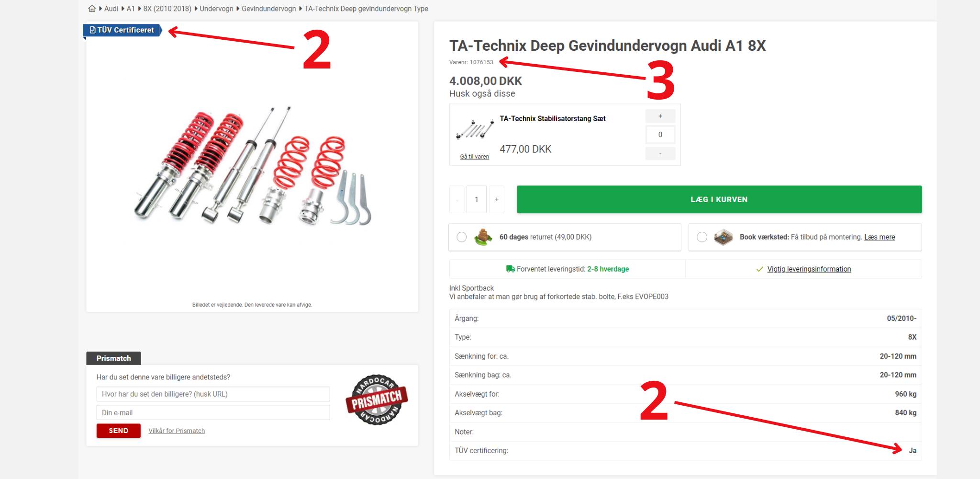Click the stabilizer bar set thumbnail

[474, 129]
